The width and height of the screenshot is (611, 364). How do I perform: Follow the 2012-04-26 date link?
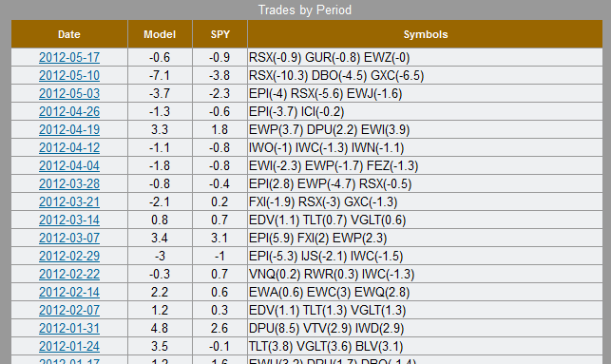coord(69,111)
